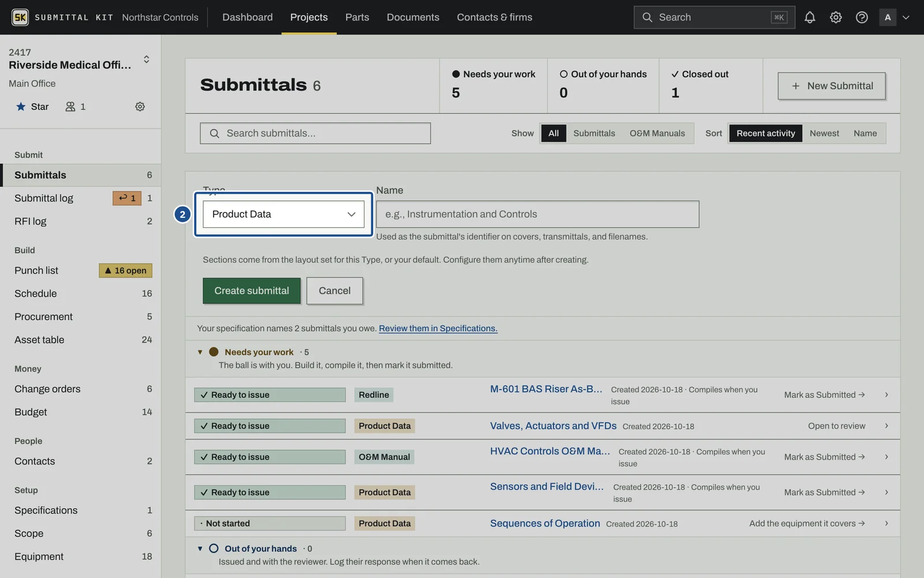Expand the account menu chevron
The height and width of the screenshot is (578, 924).
(x=906, y=17)
